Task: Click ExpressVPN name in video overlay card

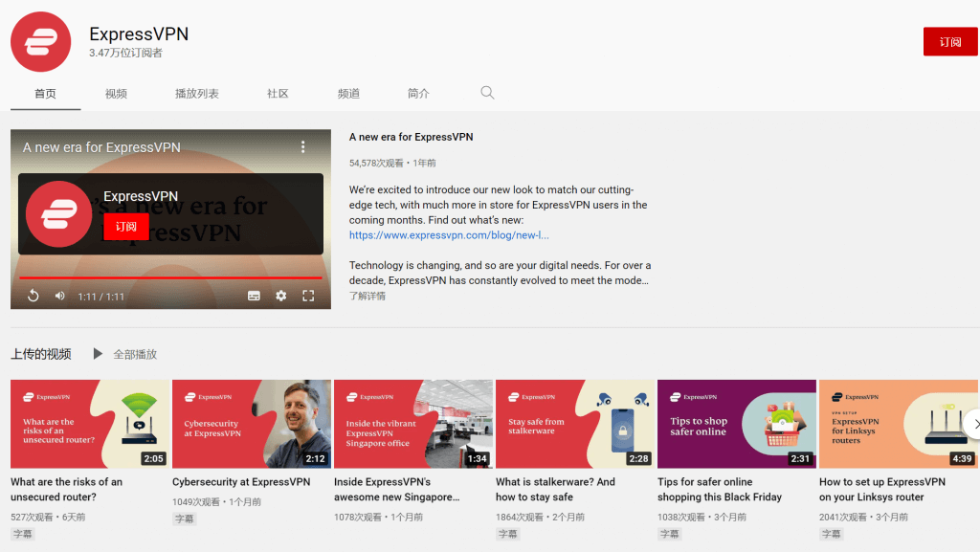Action: click(x=141, y=196)
